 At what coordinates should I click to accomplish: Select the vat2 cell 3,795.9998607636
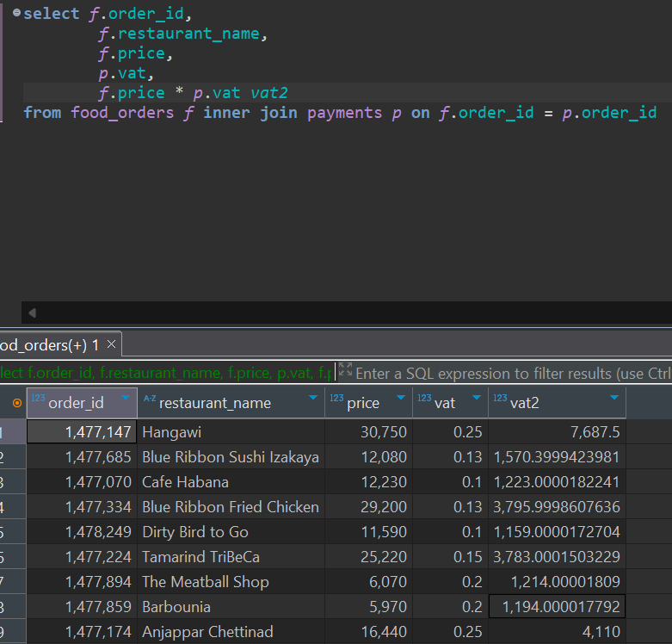pyautogui.click(x=558, y=507)
